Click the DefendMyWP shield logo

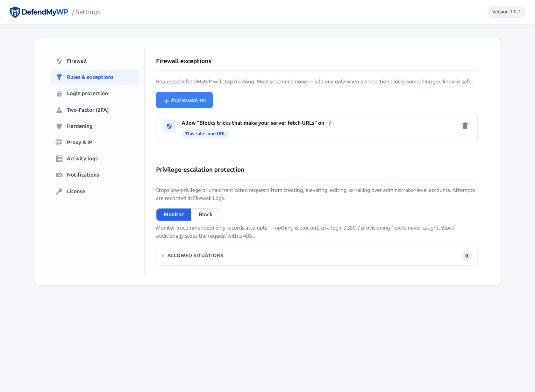pyautogui.click(x=15, y=12)
